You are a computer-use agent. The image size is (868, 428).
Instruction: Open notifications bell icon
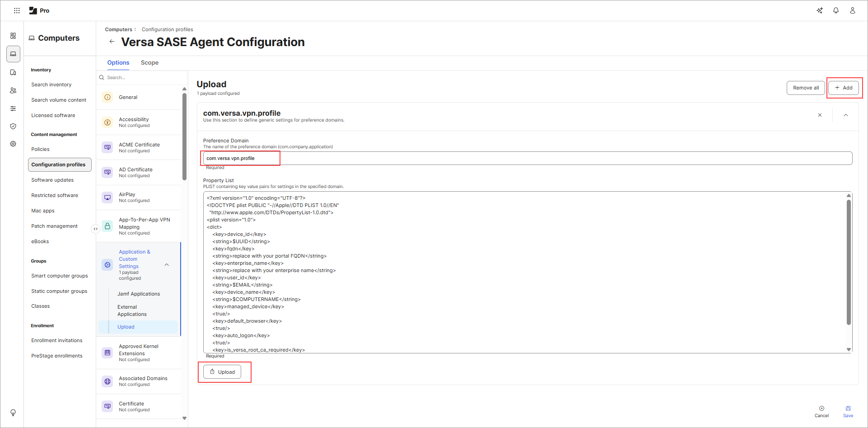[836, 10]
